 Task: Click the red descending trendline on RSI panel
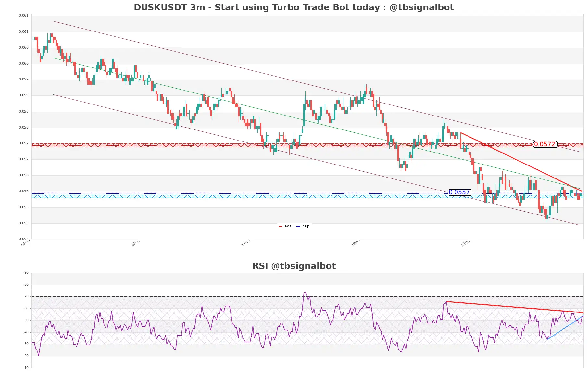click(515, 307)
